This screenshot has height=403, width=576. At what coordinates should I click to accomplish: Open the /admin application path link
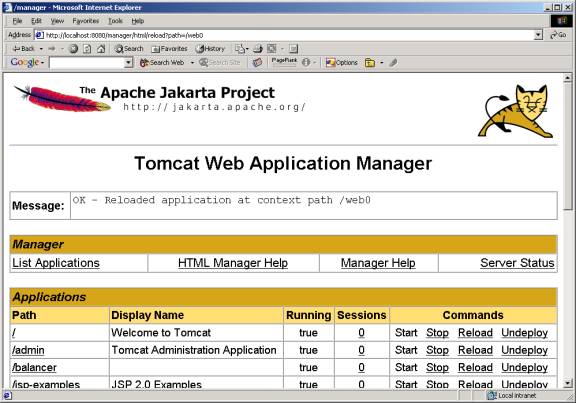coord(28,350)
